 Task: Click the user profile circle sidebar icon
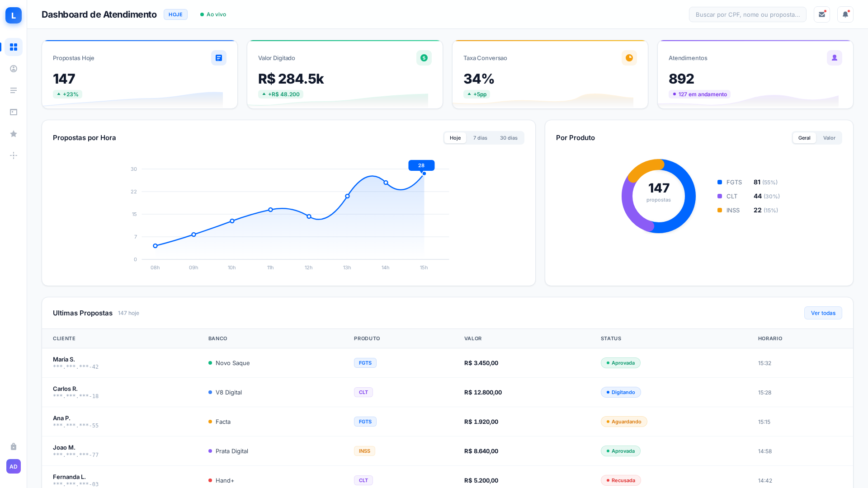14,69
